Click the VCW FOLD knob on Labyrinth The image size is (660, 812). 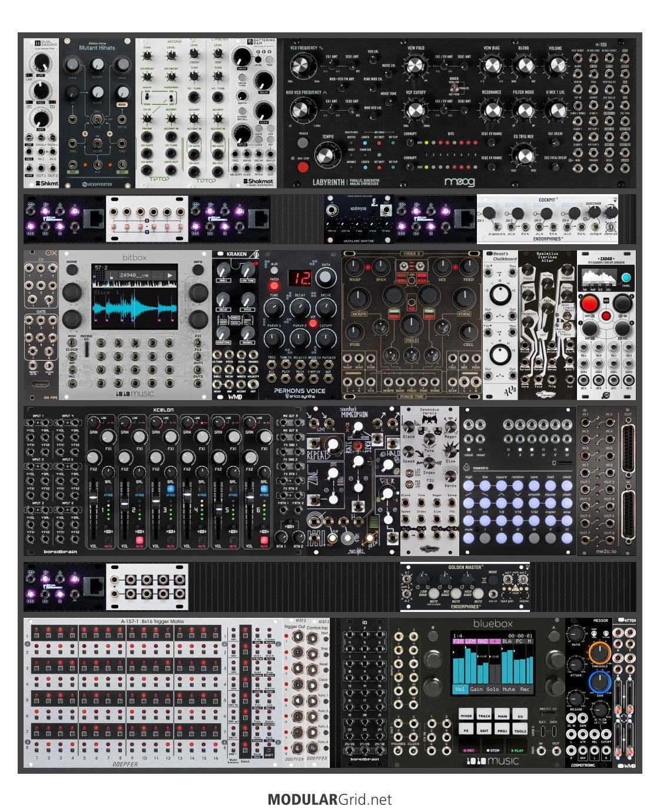(x=416, y=66)
